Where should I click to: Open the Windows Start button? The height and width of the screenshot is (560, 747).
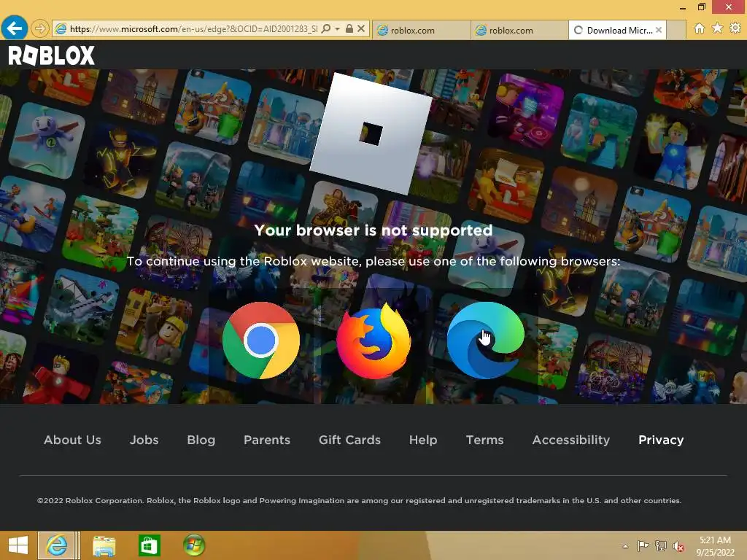tap(18, 545)
